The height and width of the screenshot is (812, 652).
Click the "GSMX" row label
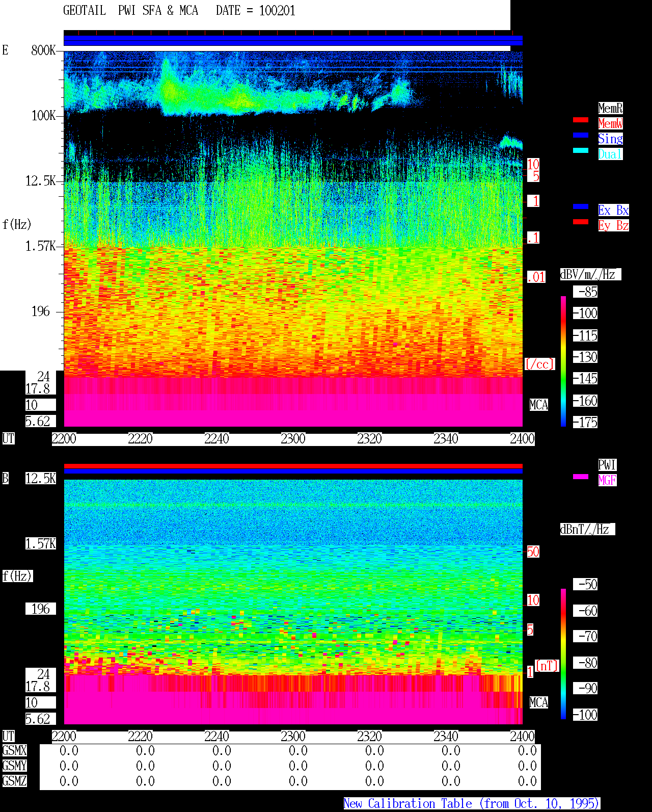pos(14,750)
